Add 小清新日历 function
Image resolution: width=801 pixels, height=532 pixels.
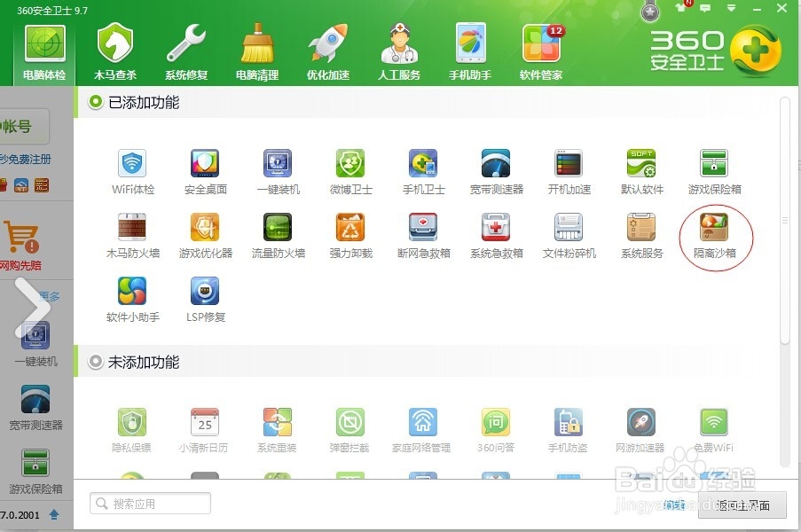point(204,430)
